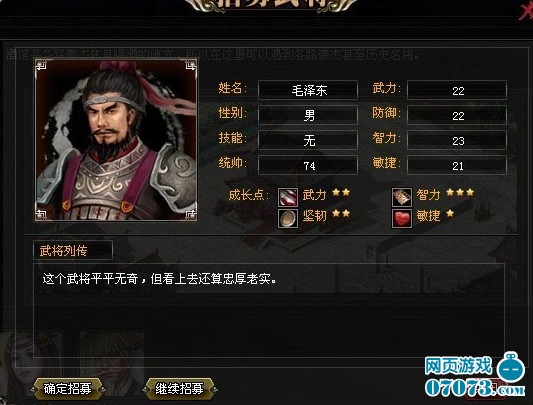This screenshot has height=405, width=533.
Task: Click the 智力 value field showing 23
Action: [457, 140]
